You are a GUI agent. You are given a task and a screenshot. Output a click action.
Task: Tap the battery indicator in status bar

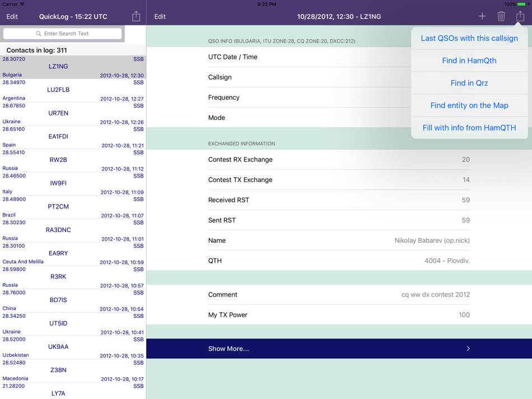pos(522,4)
